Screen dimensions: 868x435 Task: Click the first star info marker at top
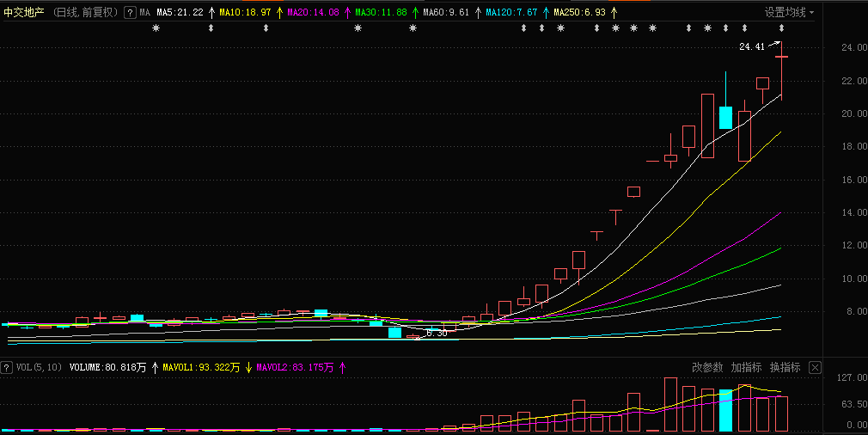[156, 28]
